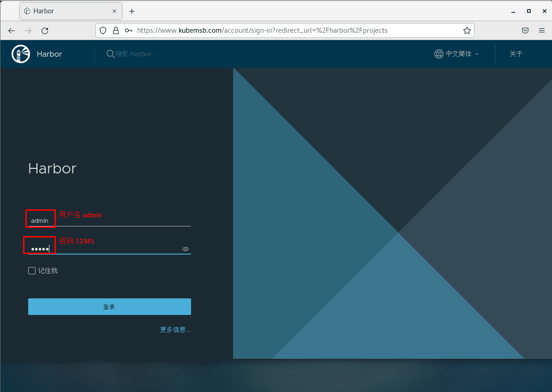
Task: Open the 关于 menu item
Action: [x=516, y=54]
